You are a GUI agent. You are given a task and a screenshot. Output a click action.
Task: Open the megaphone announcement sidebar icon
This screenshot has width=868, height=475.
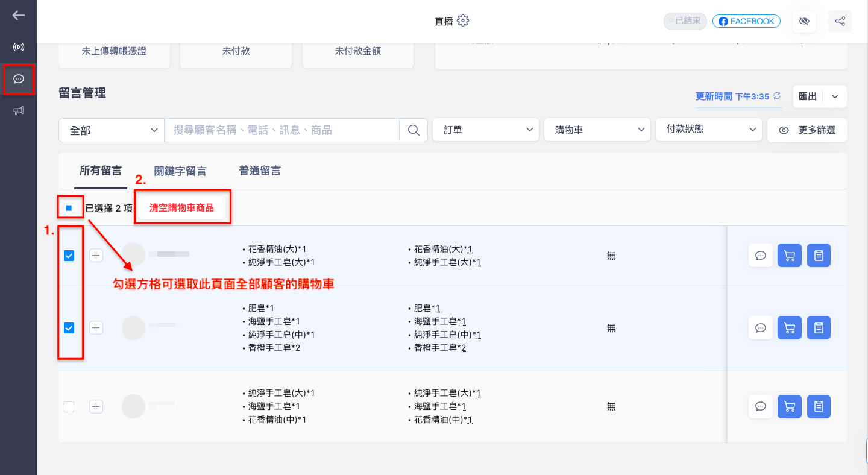(x=19, y=111)
